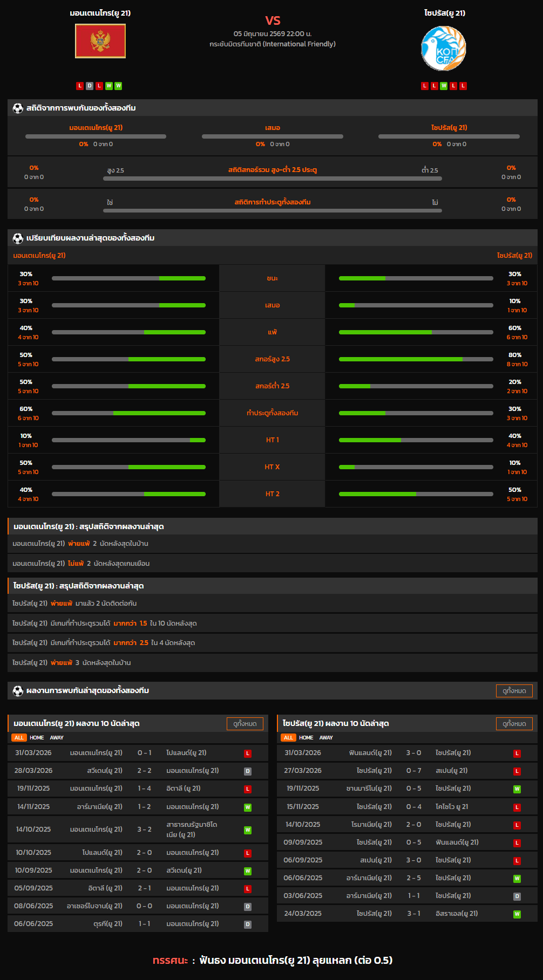Click L badge for 10/10/2025 Poland 2-0 match

tap(248, 853)
